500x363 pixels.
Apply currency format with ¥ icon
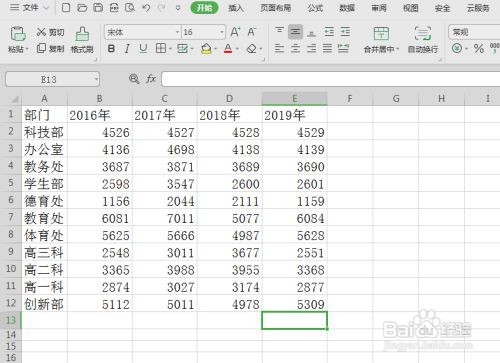(457, 49)
